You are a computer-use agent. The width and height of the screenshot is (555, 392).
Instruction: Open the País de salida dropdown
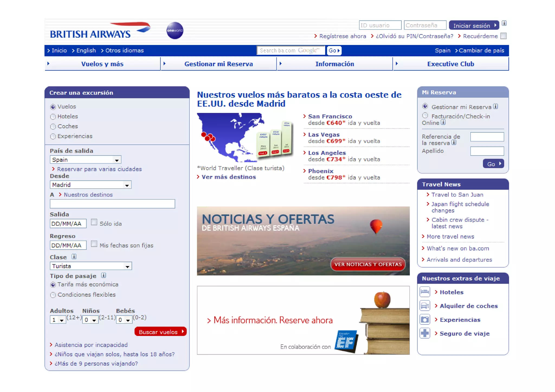pyautogui.click(x=85, y=160)
